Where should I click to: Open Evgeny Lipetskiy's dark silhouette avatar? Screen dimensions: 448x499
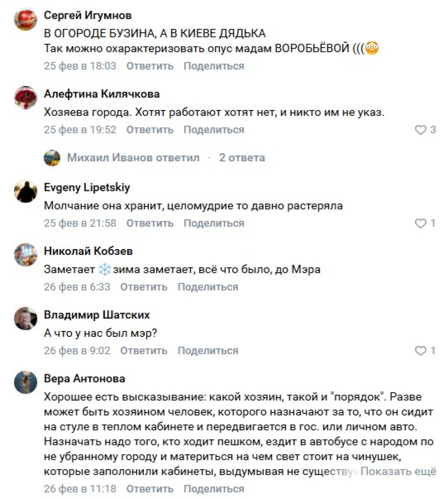point(25,191)
